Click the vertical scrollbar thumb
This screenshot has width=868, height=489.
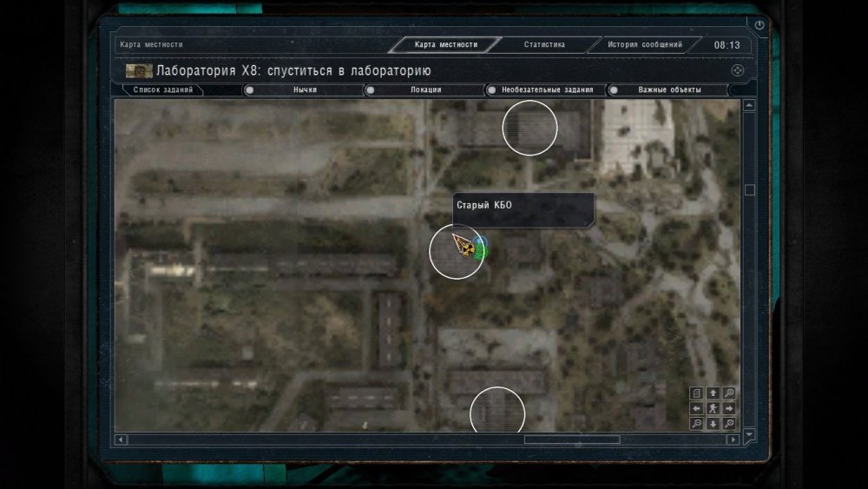(750, 190)
